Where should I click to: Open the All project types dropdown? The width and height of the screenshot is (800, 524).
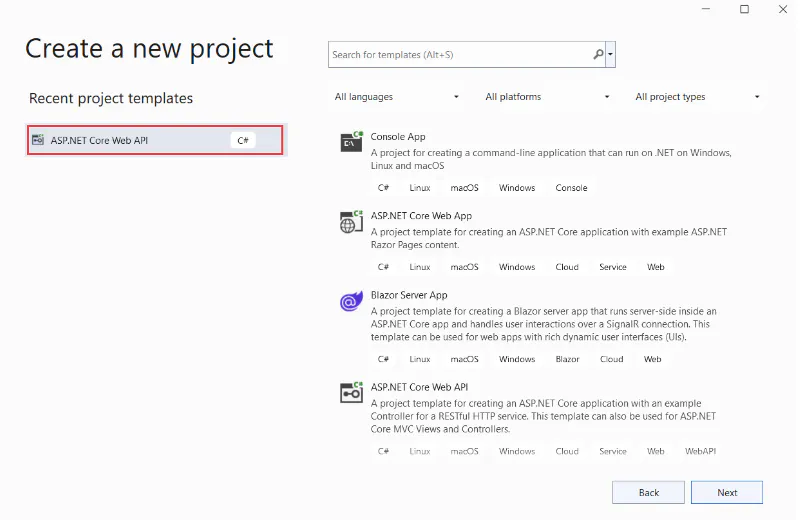tap(697, 97)
